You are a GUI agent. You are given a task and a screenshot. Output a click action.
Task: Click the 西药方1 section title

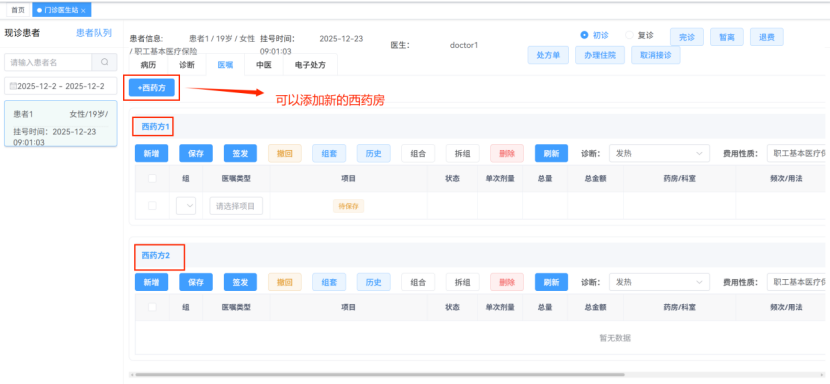pyautogui.click(x=154, y=127)
